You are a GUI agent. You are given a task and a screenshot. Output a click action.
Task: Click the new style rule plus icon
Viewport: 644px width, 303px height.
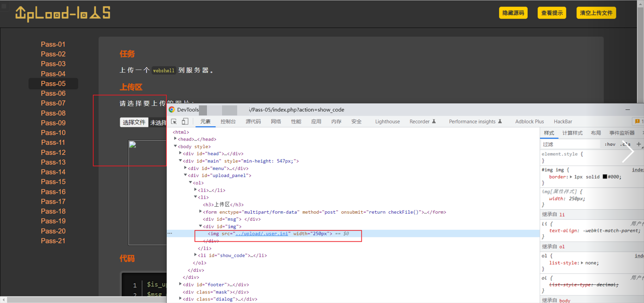coord(638,144)
